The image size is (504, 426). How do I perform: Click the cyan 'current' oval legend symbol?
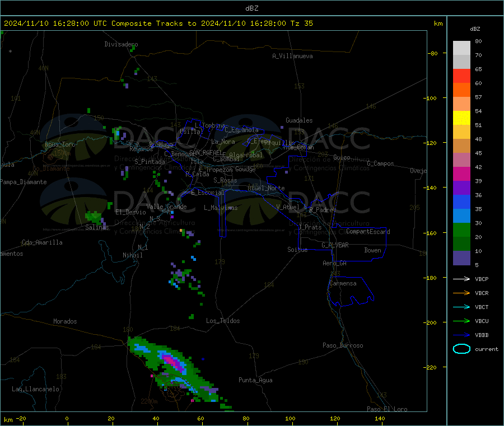tap(461, 349)
